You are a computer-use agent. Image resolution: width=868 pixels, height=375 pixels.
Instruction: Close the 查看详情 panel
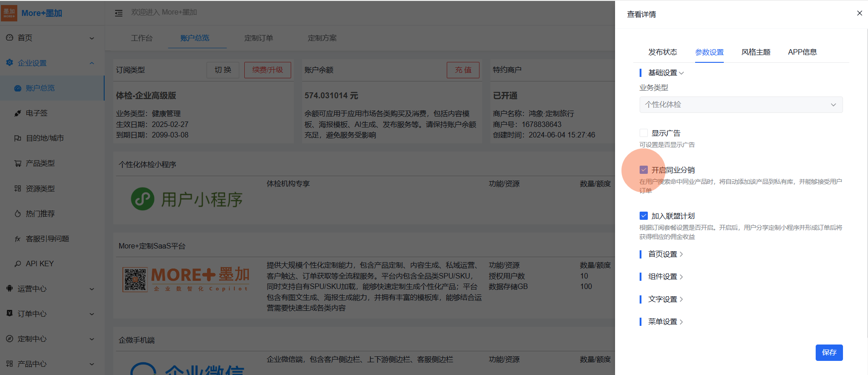tap(859, 13)
